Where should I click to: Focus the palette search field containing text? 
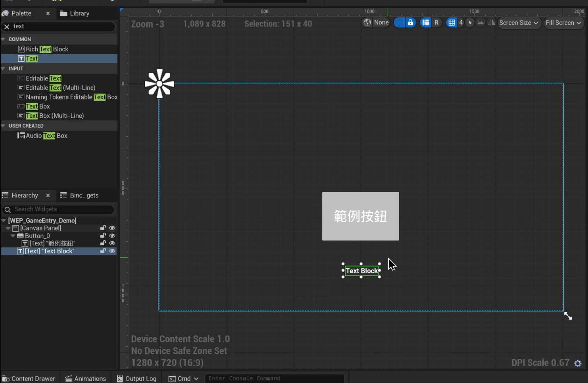coord(63,27)
